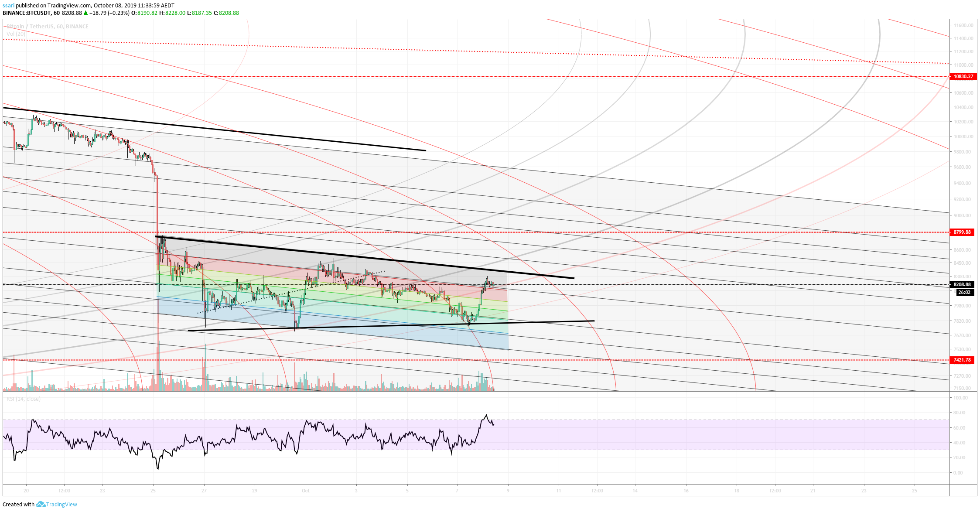This screenshot has width=980, height=512.
Task: Click the 7150.00 price axis value
Action: pos(962,388)
